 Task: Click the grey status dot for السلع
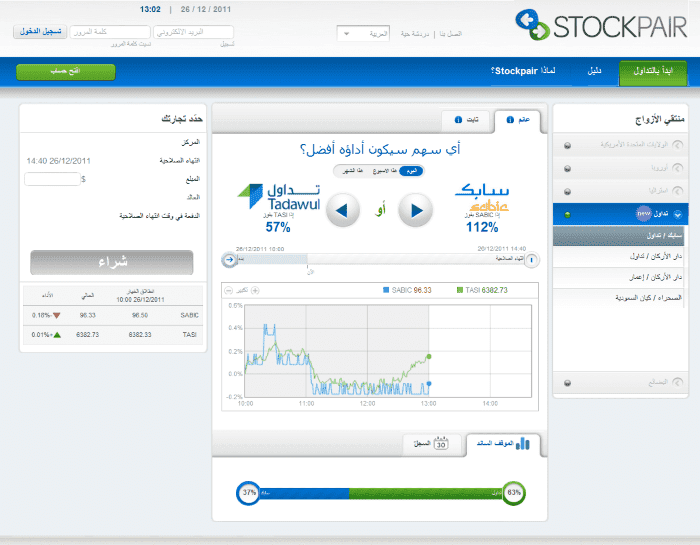[x=567, y=383]
